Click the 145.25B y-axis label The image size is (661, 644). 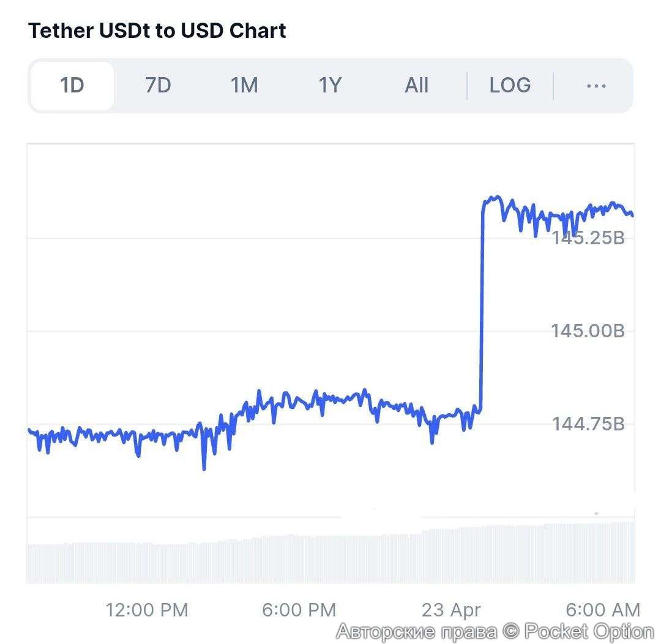pyautogui.click(x=588, y=238)
